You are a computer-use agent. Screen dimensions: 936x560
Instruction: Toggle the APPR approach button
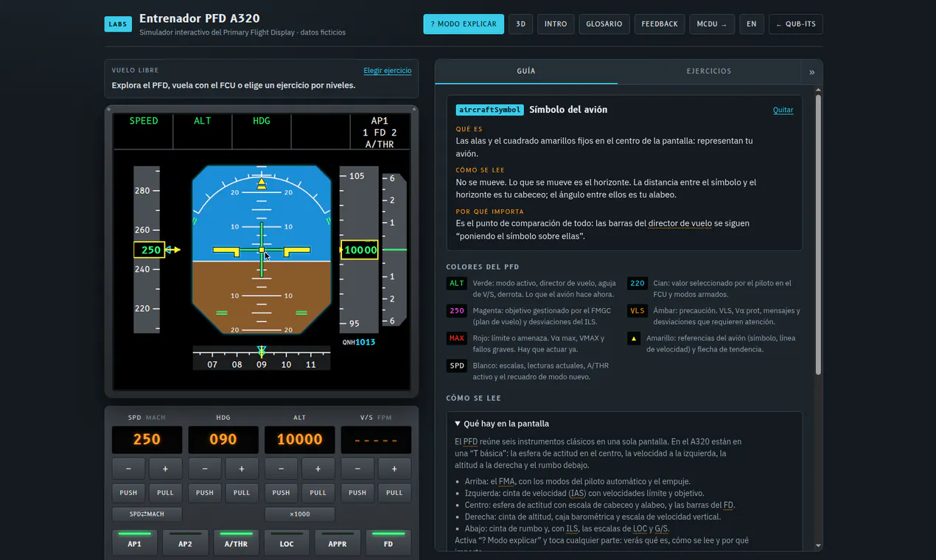tap(338, 542)
